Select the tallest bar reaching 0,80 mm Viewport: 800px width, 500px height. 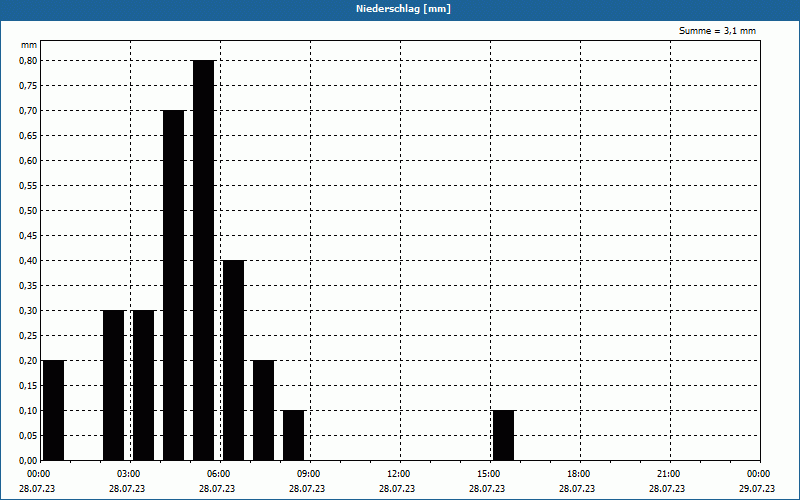pyautogui.click(x=204, y=260)
